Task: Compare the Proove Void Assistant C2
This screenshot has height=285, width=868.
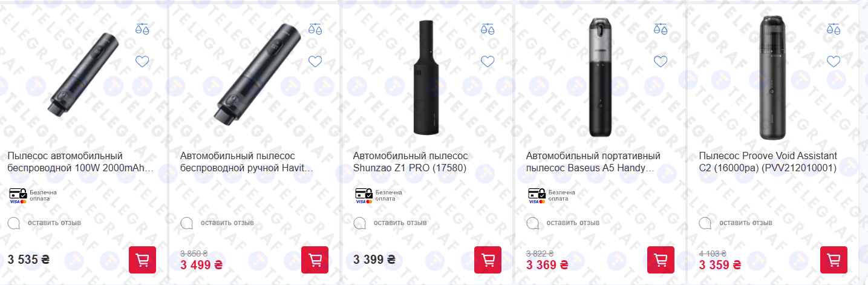Action: point(834,28)
